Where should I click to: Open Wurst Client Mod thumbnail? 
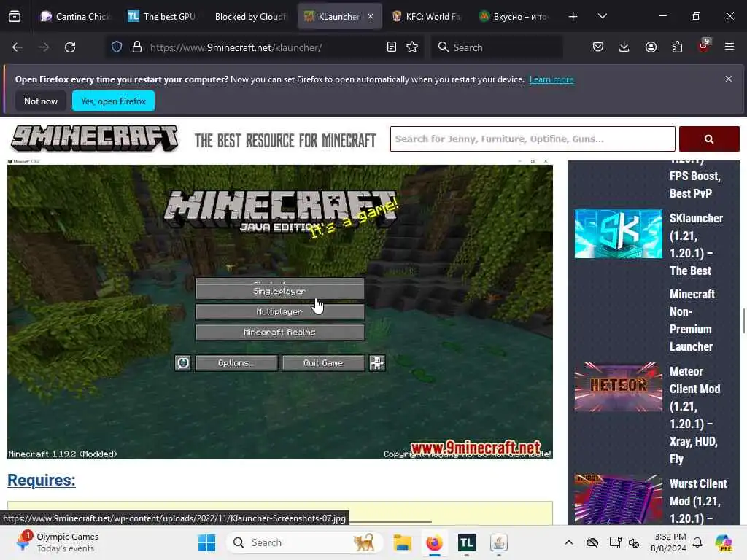(619, 499)
